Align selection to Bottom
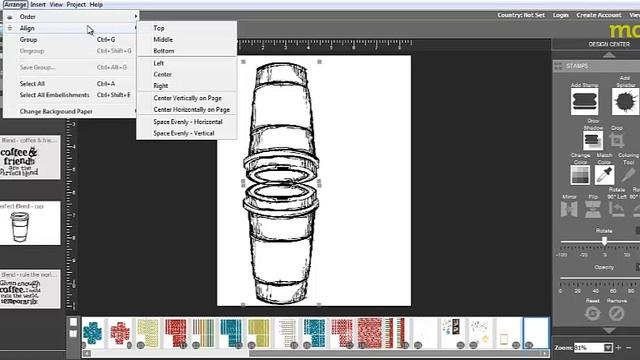Screen dimensions: 640x360 pyautogui.click(x=187, y=51)
